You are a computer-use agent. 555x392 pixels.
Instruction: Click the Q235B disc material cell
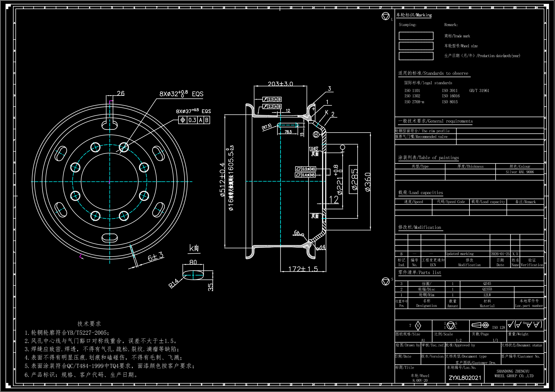(x=487, y=289)
